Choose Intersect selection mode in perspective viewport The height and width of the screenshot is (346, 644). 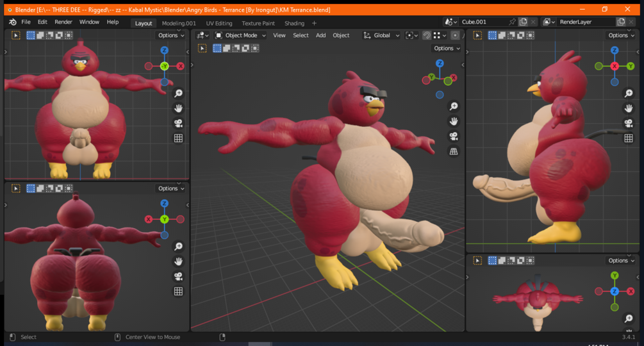[x=254, y=49]
